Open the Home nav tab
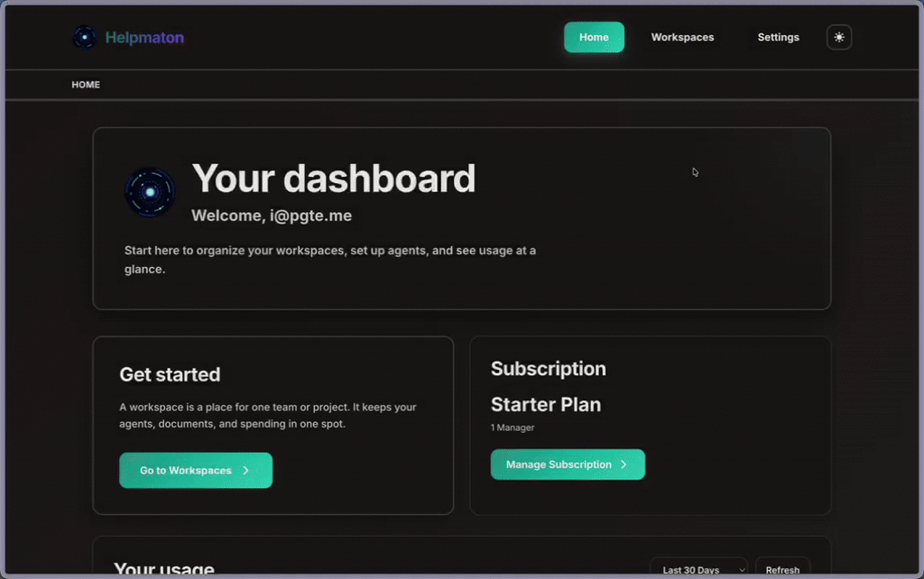 click(594, 37)
